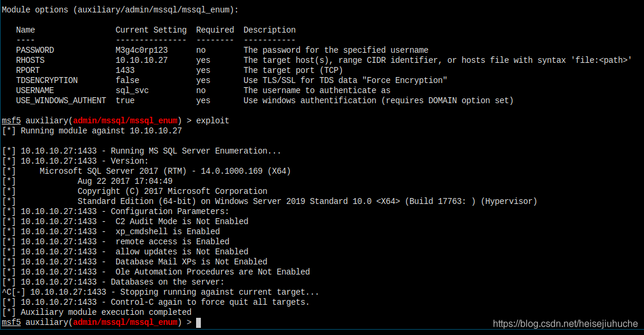644x335 pixels.
Task: Click the TDSENCRYPTION option name
Action: (47, 80)
